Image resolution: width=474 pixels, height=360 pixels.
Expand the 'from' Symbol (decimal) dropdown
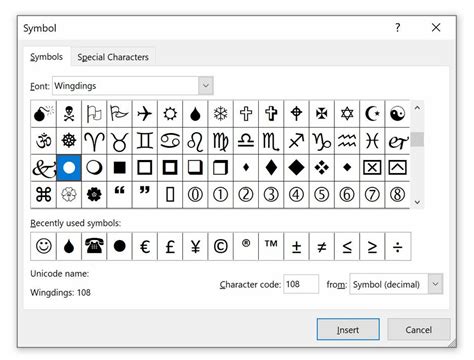pos(435,284)
